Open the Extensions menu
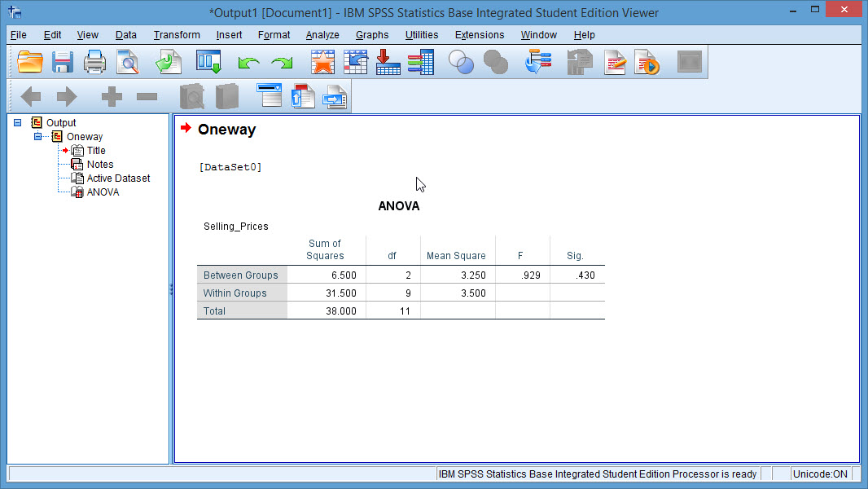This screenshot has height=489, width=868. tap(480, 35)
